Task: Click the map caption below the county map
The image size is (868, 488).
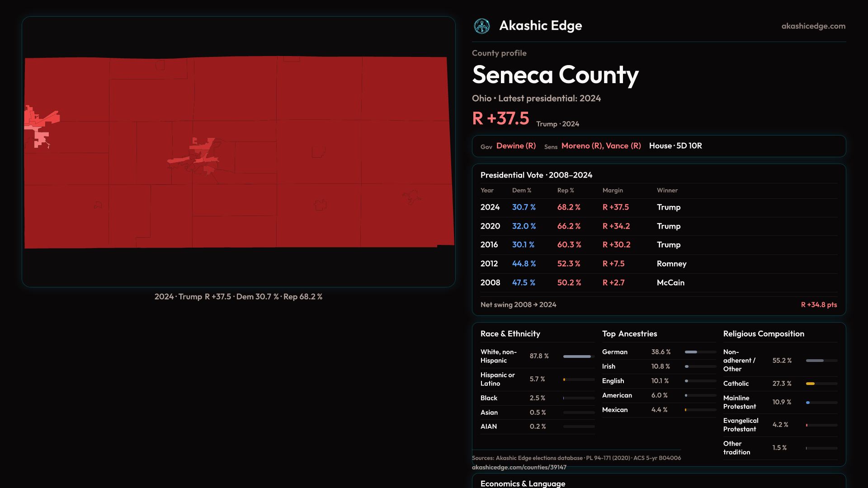Action: (238, 297)
